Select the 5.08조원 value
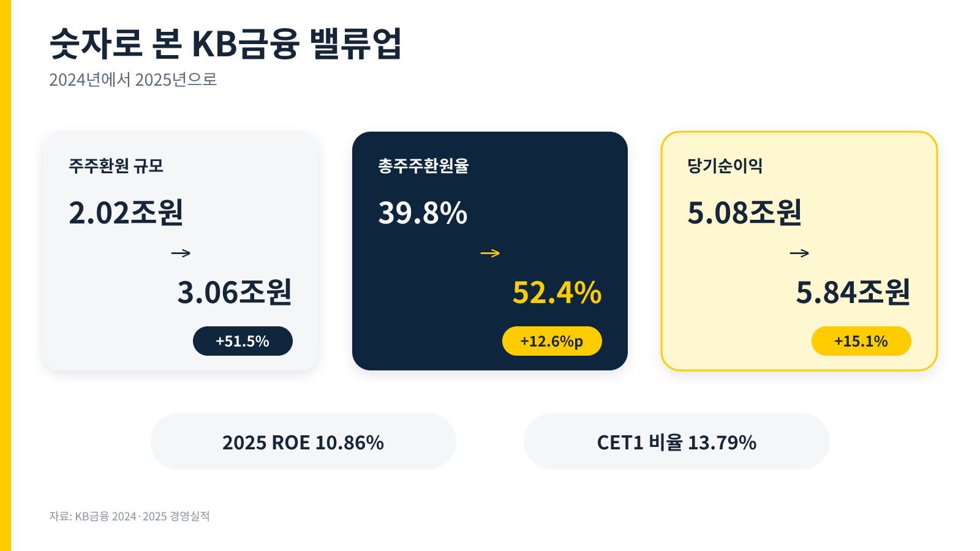The width and height of the screenshot is (980, 551). click(745, 212)
